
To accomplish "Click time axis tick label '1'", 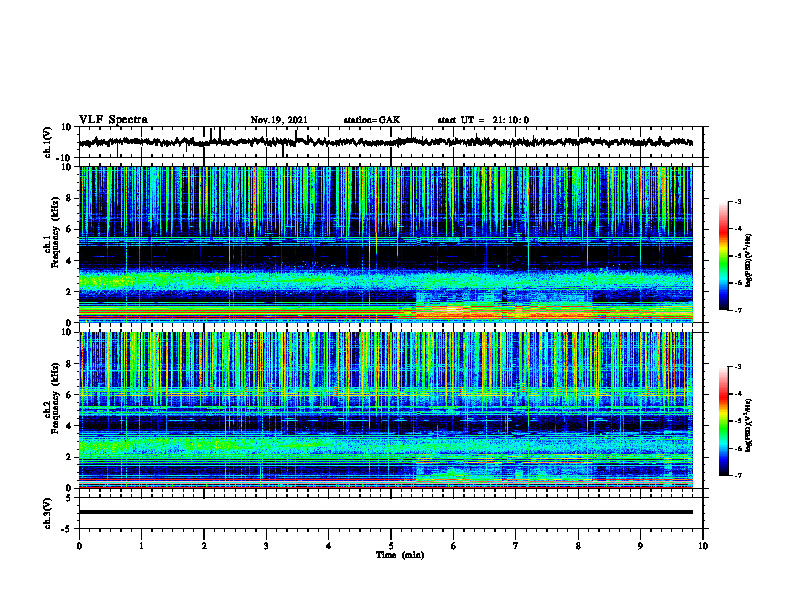I will pyautogui.click(x=141, y=546).
